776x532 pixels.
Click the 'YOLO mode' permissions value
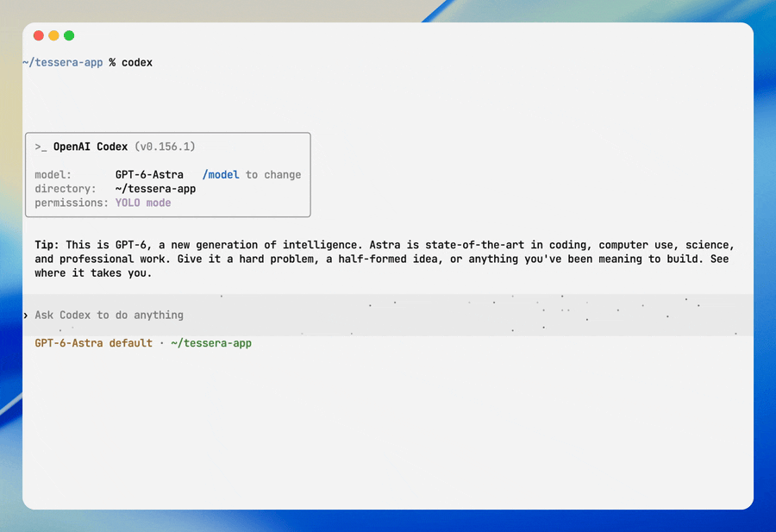[143, 203]
